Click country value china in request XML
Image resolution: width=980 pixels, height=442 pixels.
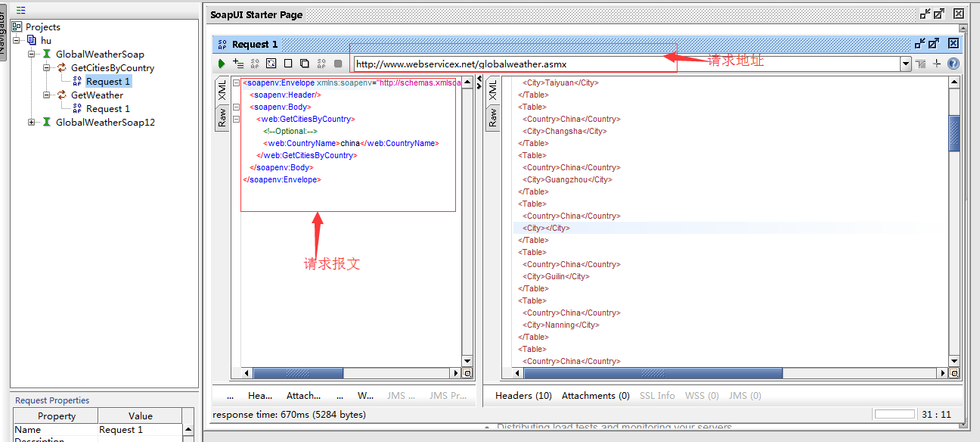pyautogui.click(x=350, y=143)
